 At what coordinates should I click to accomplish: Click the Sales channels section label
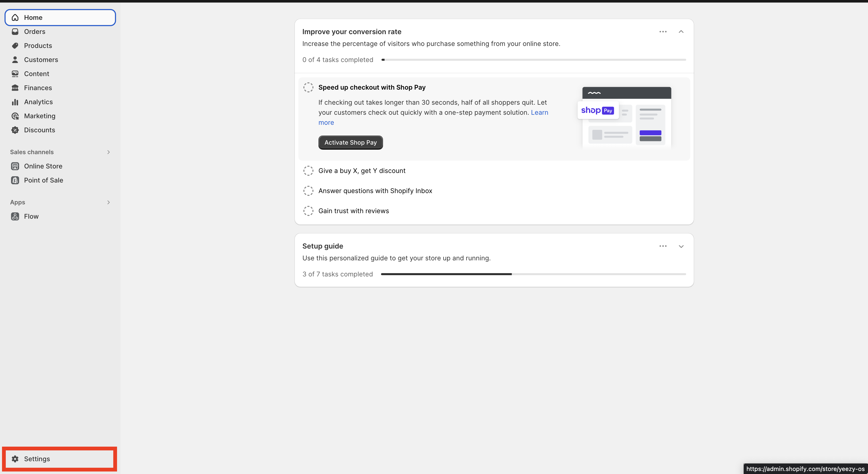[32, 152]
